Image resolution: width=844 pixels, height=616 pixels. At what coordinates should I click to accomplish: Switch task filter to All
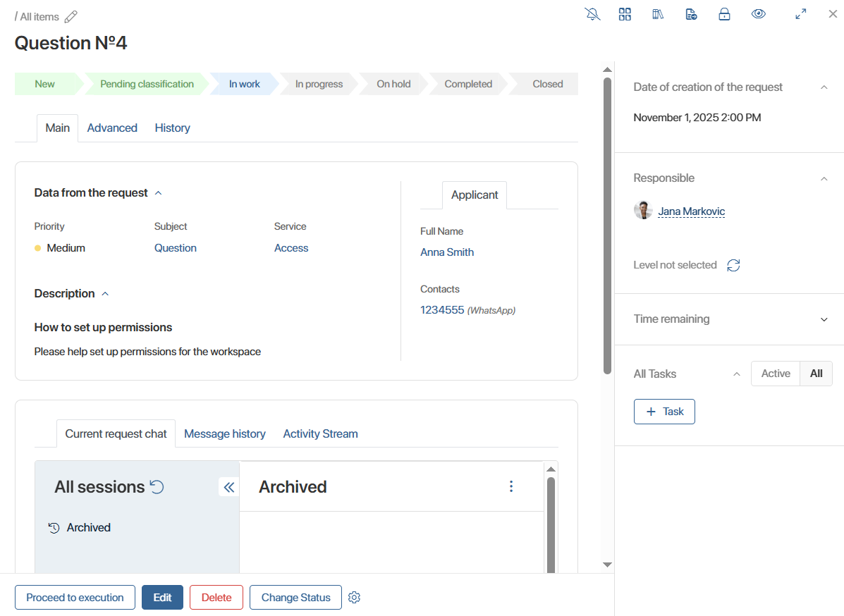816,374
